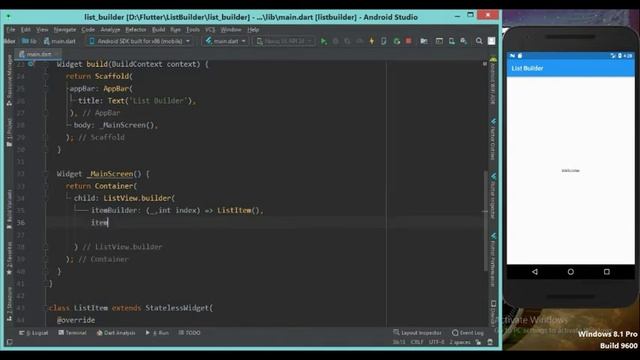Click the memory indicator trash icon
Image resolution: width=640 pixels, height=360 pixels.
coord(490,342)
